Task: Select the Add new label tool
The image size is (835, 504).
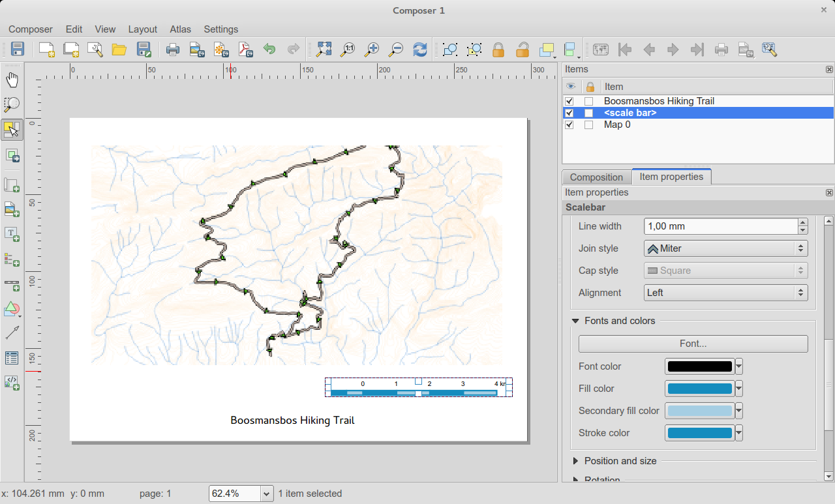Action: 12,234
